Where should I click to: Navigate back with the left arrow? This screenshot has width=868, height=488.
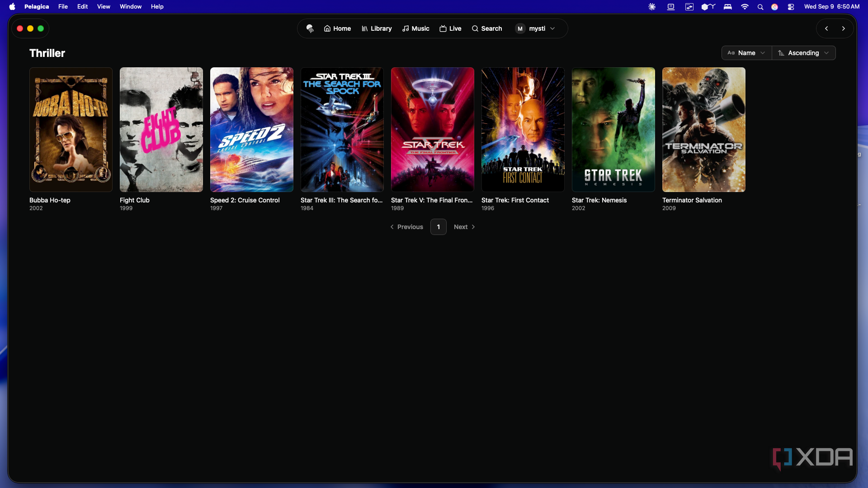point(826,28)
